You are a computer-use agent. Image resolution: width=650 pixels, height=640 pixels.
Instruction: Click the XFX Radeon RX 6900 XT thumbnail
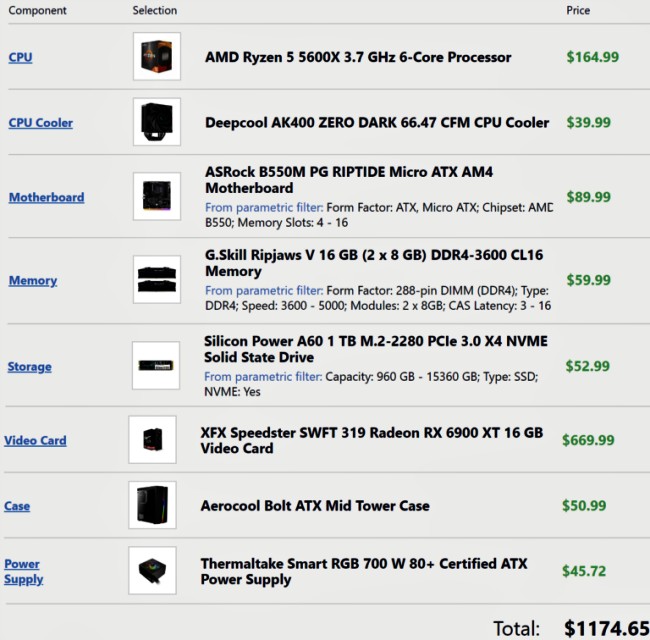point(153,439)
